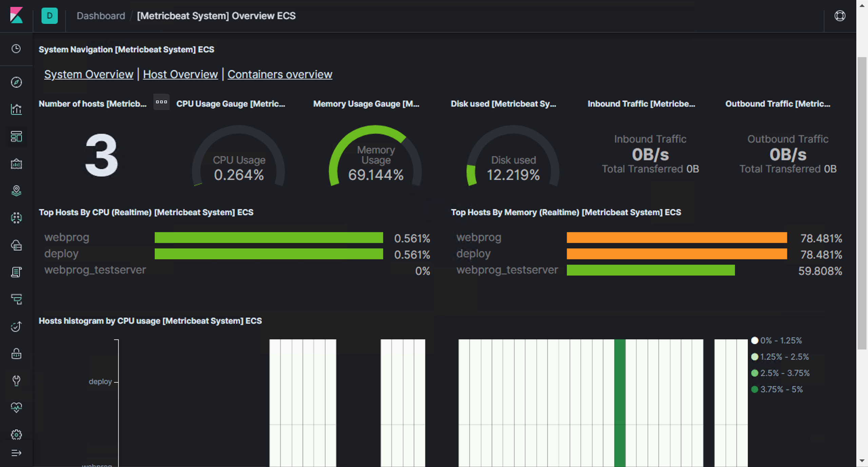Click the [Metricbeat System] Overview ECS title
The height and width of the screenshot is (467, 868).
click(x=216, y=16)
